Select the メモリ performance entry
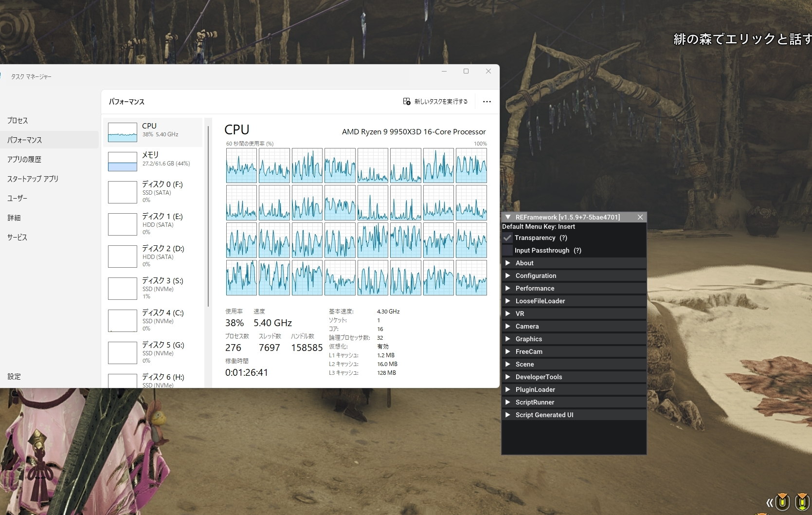 click(x=153, y=161)
